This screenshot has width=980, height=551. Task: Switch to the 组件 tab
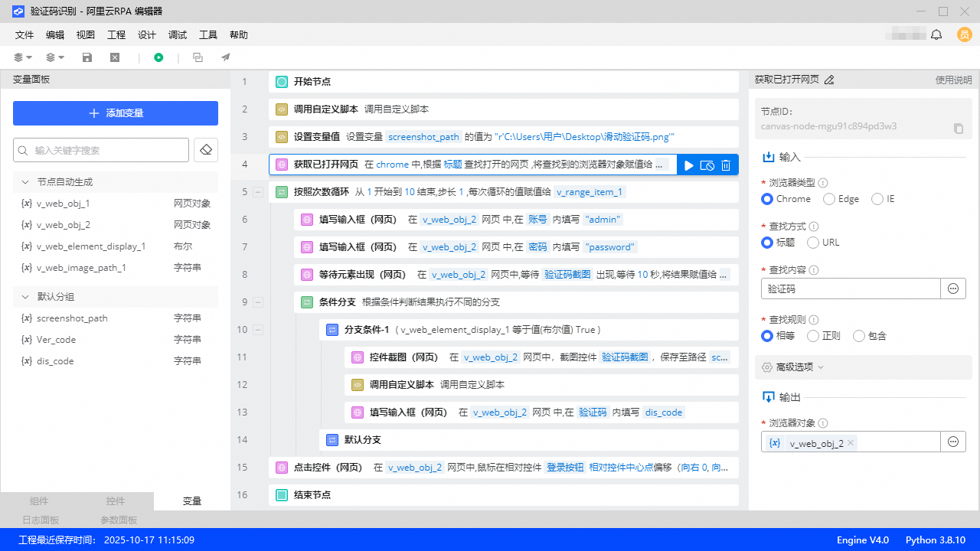(x=39, y=501)
